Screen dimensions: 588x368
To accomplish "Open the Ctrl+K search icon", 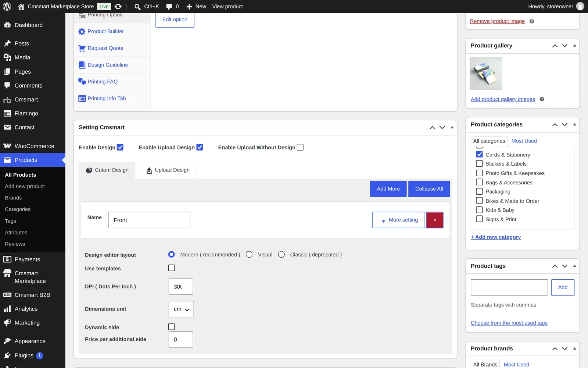I will (x=137, y=7).
